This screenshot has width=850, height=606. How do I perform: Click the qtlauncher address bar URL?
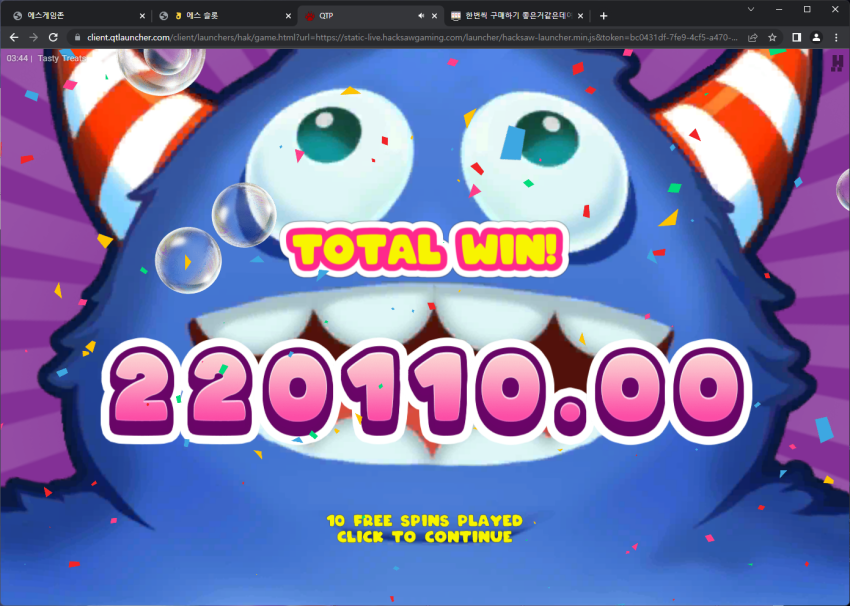coord(412,37)
